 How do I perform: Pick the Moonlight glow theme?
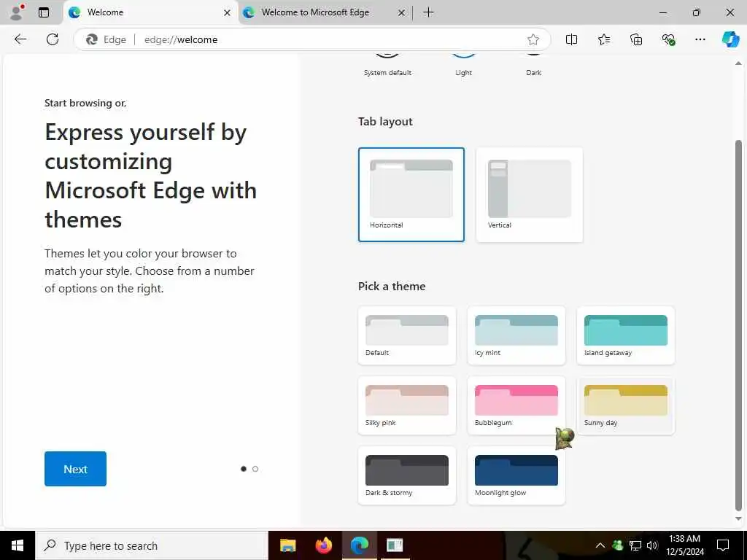(516, 475)
